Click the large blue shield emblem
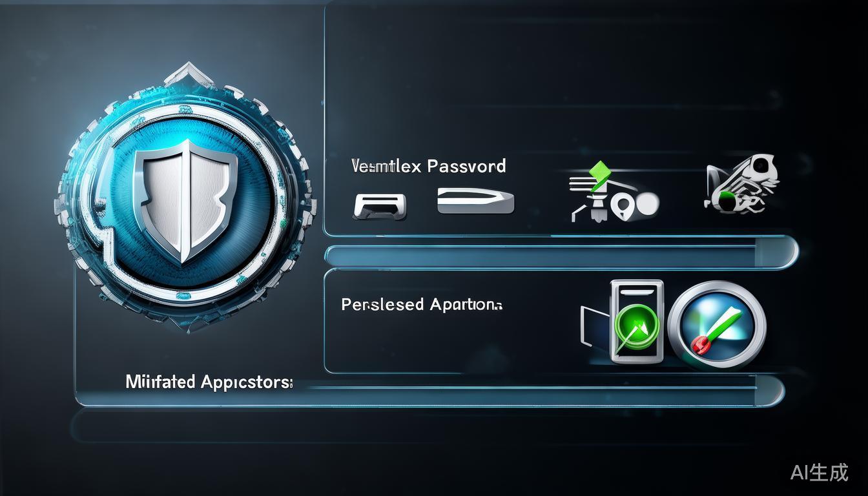The image size is (868, 496). click(x=185, y=205)
